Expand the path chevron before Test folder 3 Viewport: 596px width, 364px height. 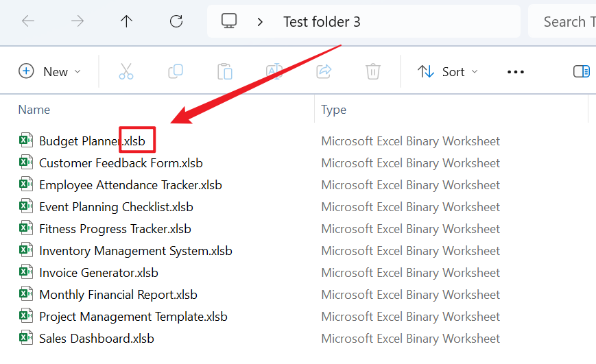click(260, 22)
